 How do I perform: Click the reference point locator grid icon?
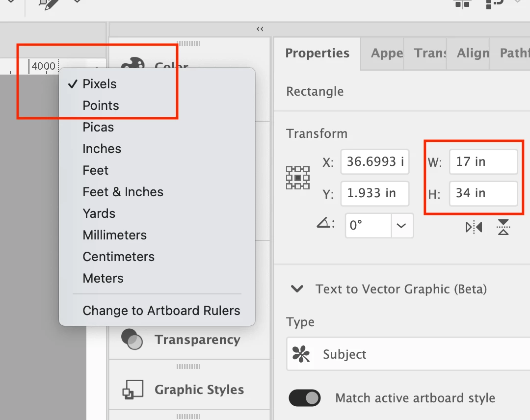click(297, 178)
